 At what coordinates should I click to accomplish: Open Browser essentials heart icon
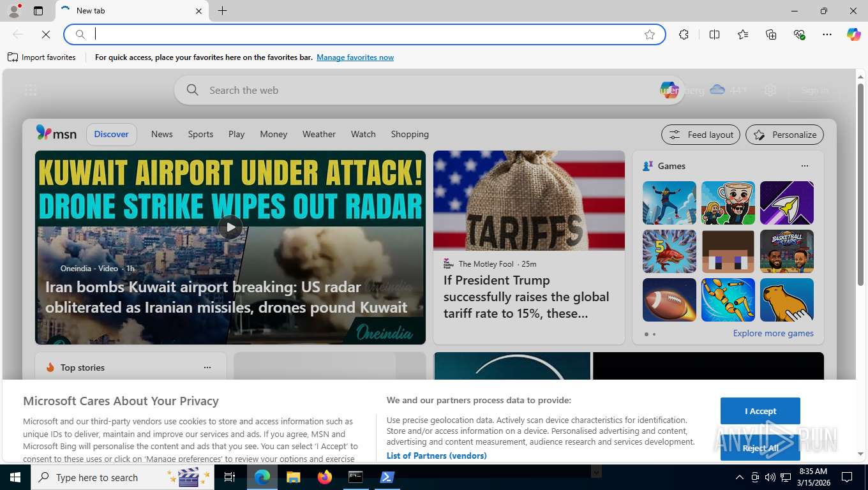pos(799,34)
